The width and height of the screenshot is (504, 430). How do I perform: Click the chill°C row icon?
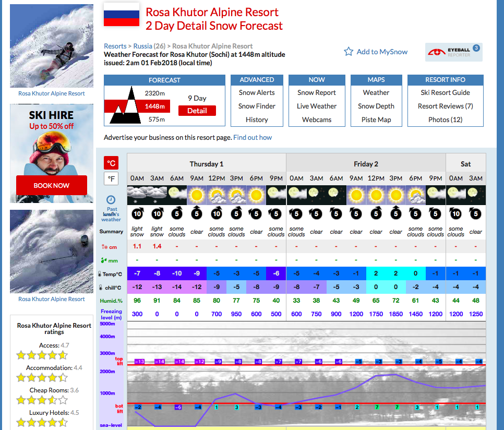pos(101,288)
